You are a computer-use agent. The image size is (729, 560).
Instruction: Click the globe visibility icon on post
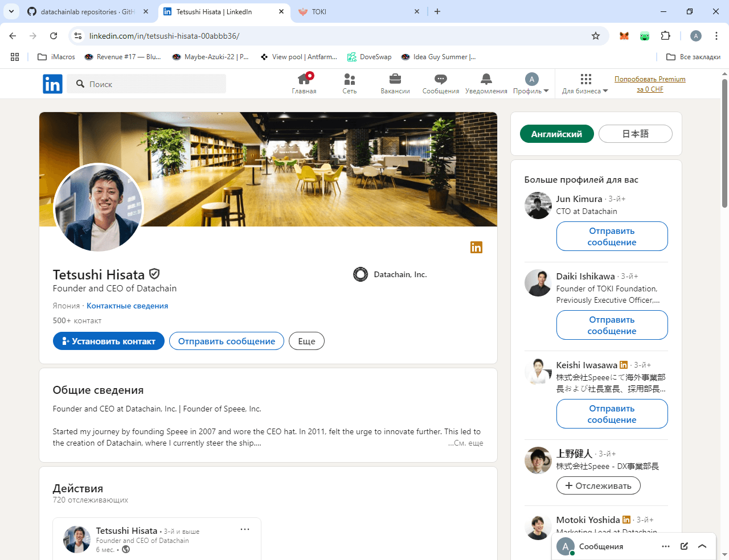click(126, 550)
